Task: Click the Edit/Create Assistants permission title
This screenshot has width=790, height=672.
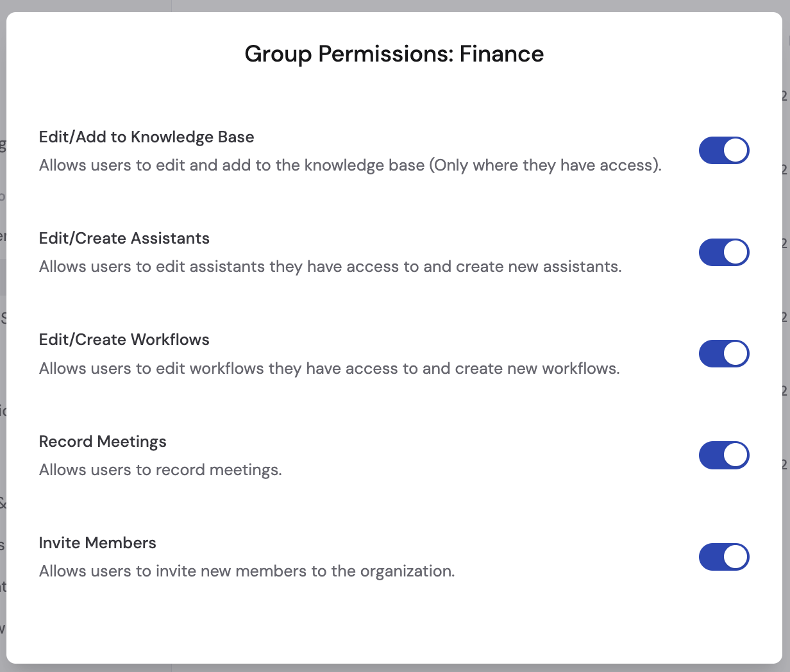Action: click(124, 238)
